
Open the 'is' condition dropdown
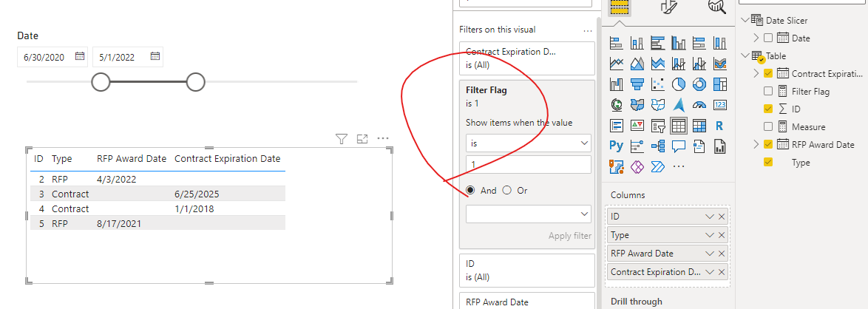(528, 143)
